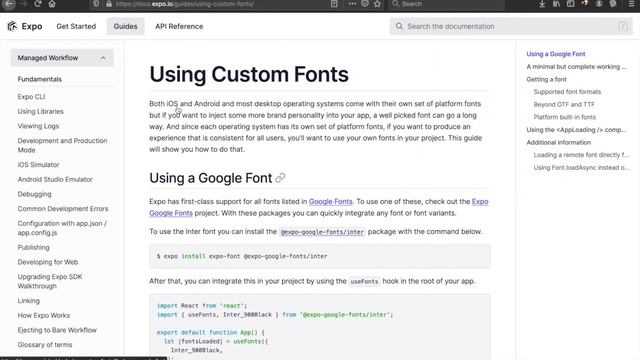The height and width of the screenshot is (360, 640).
Task: Jump to Getting a font section
Action: click(x=547, y=79)
